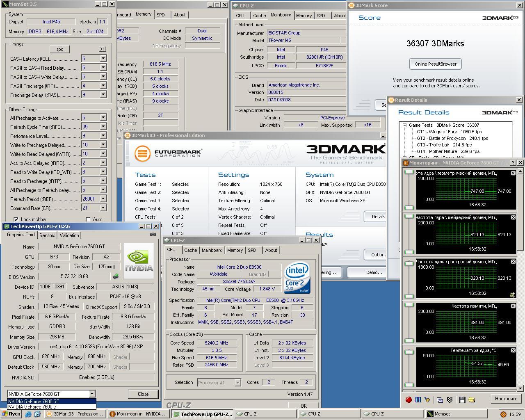
Task: Open the Refresh Cycle Time (tRFC) dropdown
Action: (103, 127)
